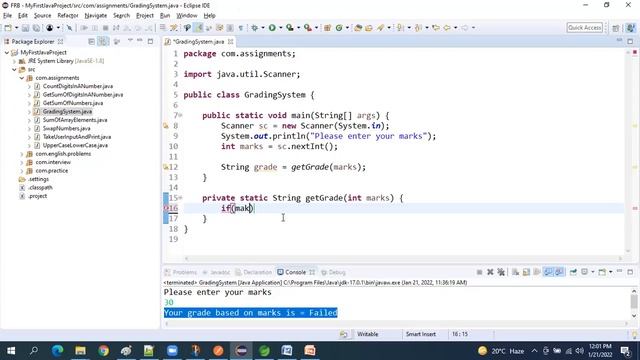Click the Debug tab in bottom panel

click(333, 272)
